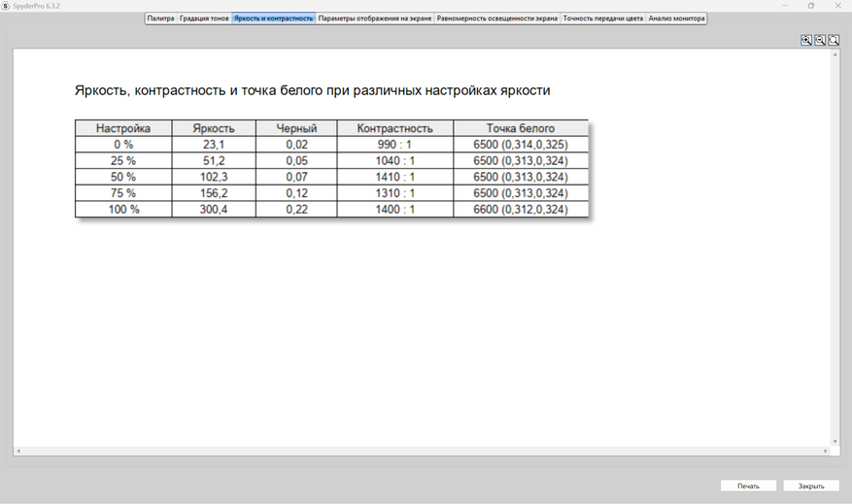Click white point in the 50 % row

(x=521, y=177)
